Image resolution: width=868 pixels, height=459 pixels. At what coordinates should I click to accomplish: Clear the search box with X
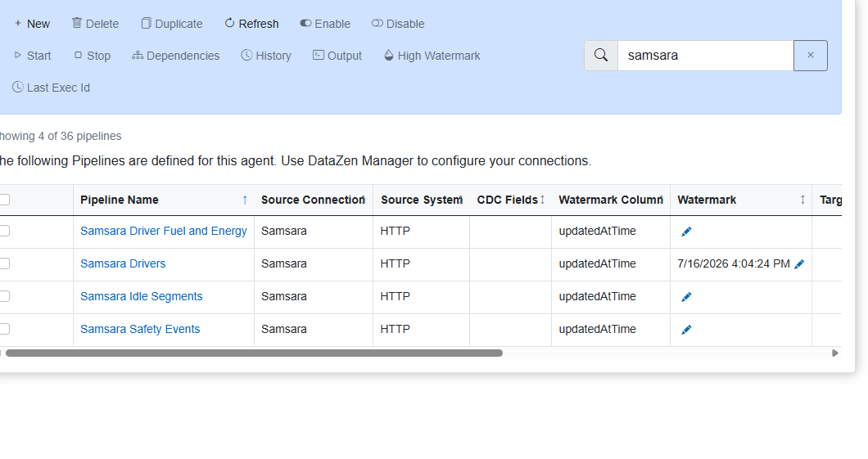click(x=811, y=56)
